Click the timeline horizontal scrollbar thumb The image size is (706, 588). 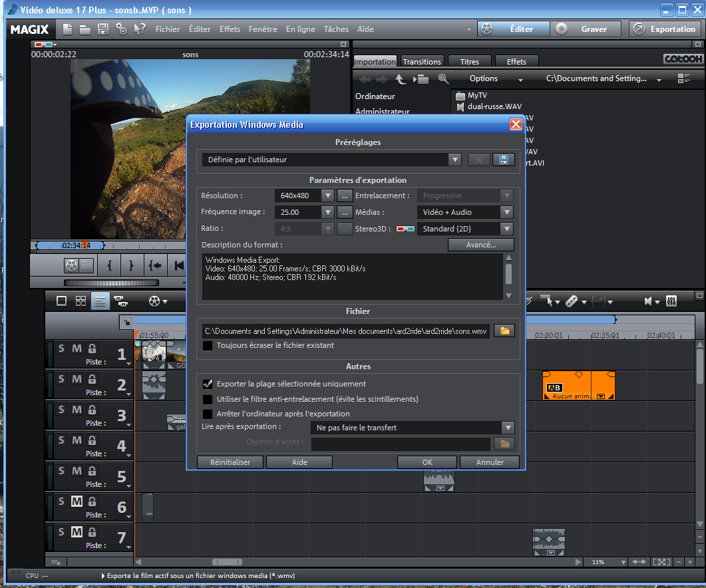[228, 562]
